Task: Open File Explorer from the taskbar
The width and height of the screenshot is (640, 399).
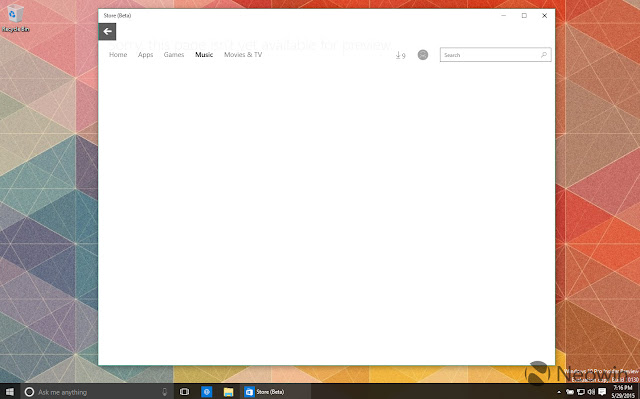Action: point(229,392)
